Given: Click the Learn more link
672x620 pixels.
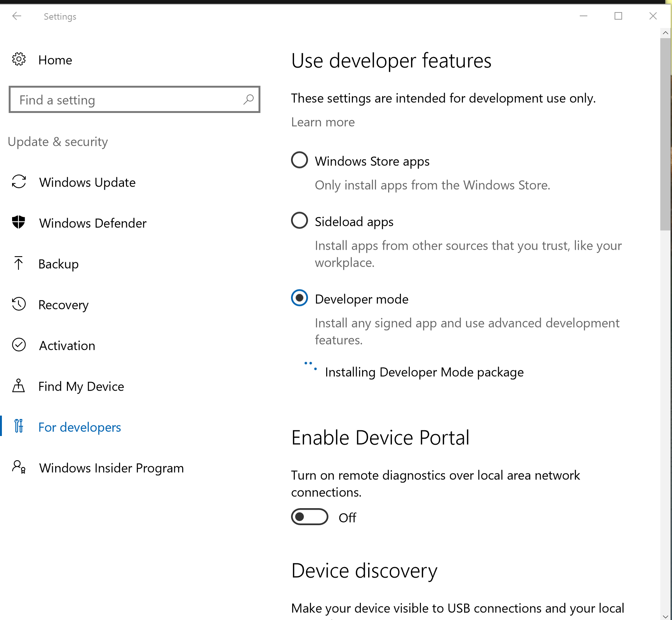Looking at the screenshot, I should 323,122.
